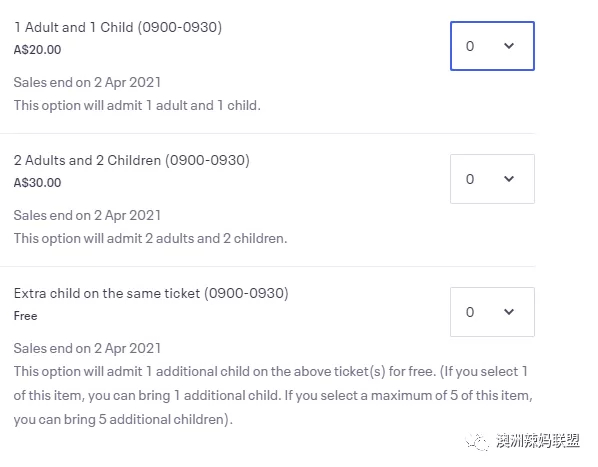This screenshot has height=467, width=598.
Task: Click the WeChat logo in the watermark
Action: 477,442
